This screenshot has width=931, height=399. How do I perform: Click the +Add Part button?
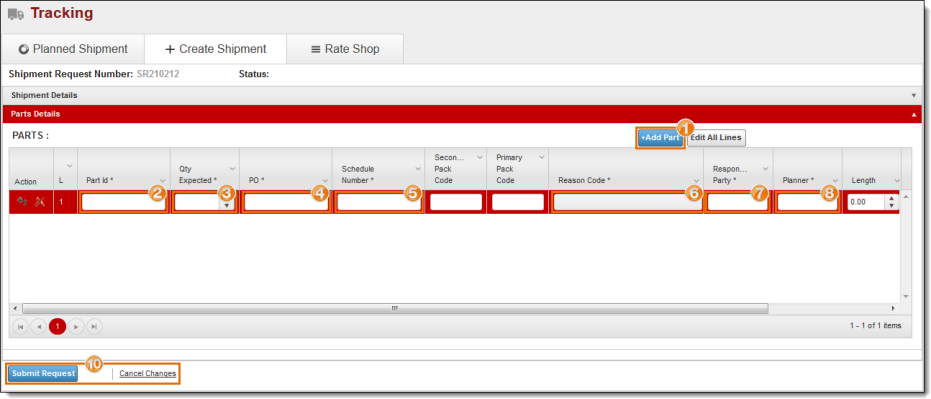[660, 138]
